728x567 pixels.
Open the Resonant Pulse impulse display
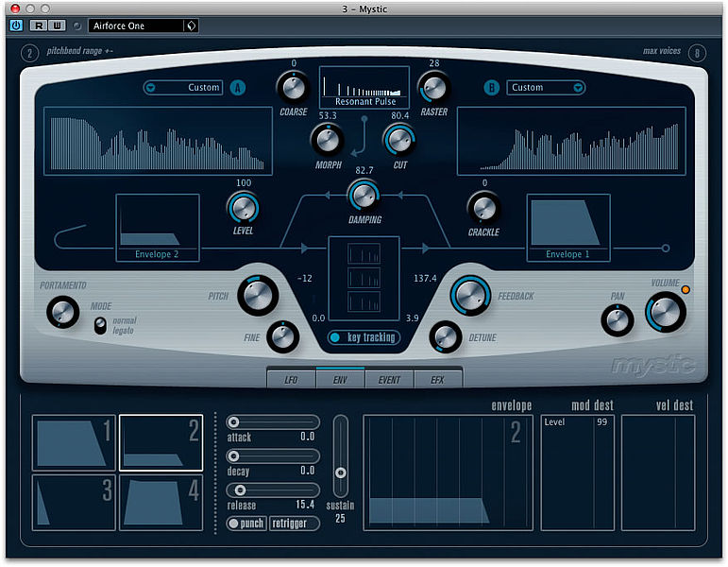[364, 87]
